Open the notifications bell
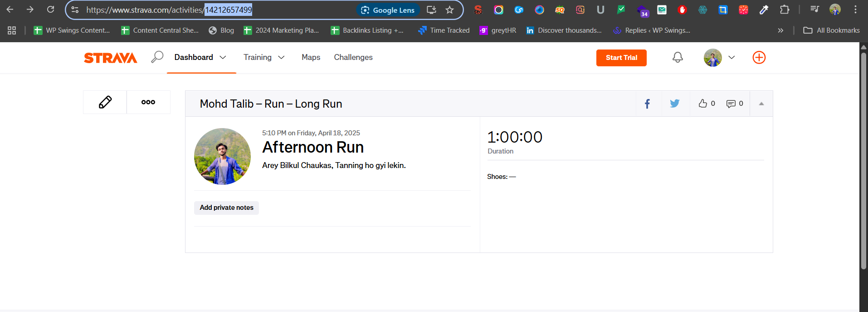The image size is (868, 312). [x=678, y=57]
